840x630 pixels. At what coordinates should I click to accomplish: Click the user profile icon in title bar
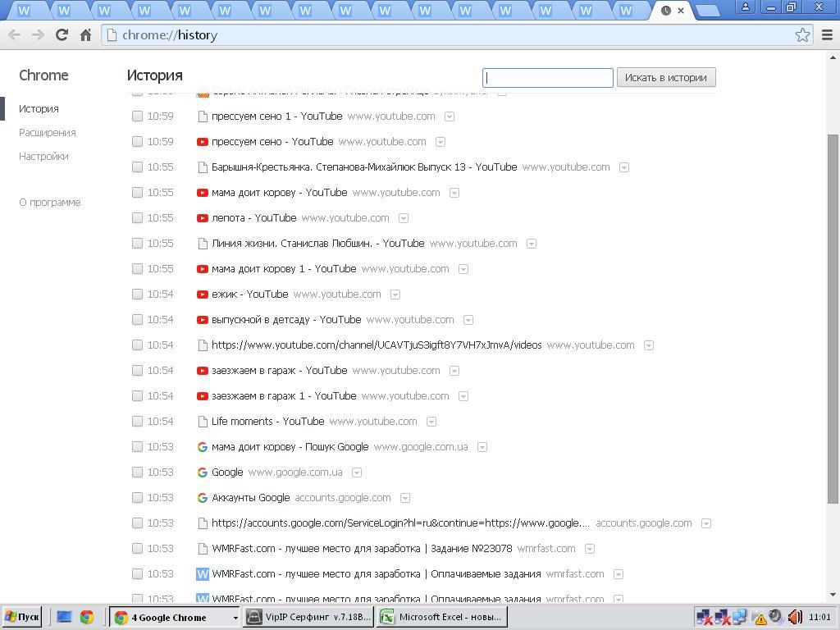[x=745, y=7]
